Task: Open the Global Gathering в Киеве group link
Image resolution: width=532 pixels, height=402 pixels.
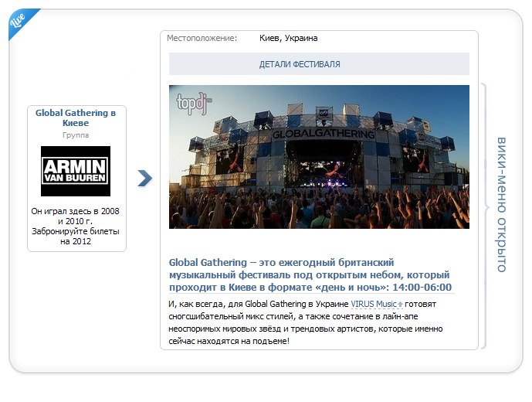Action: point(76,118)
